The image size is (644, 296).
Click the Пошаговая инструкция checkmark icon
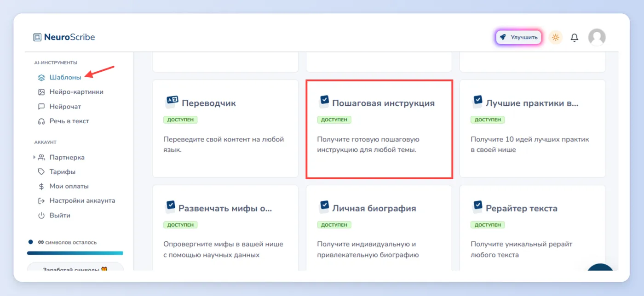[324, 102]
